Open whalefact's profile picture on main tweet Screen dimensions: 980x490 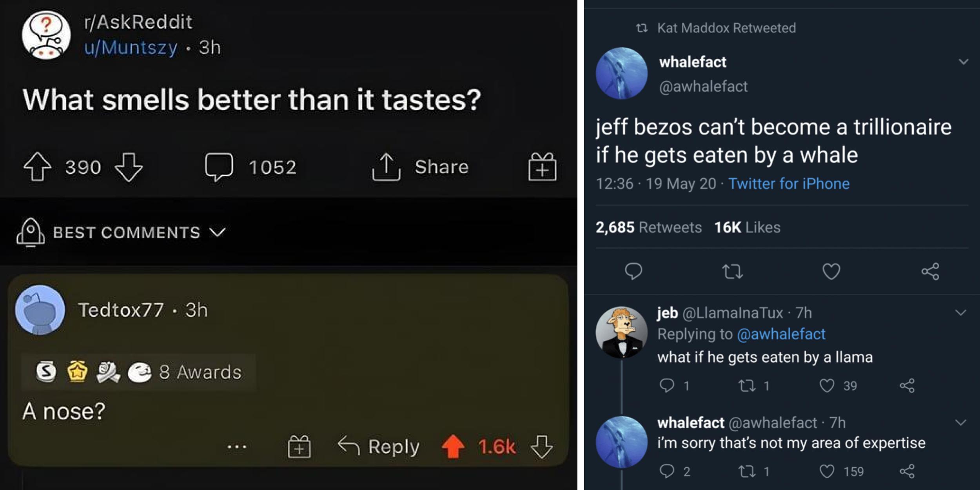point(621,73)
